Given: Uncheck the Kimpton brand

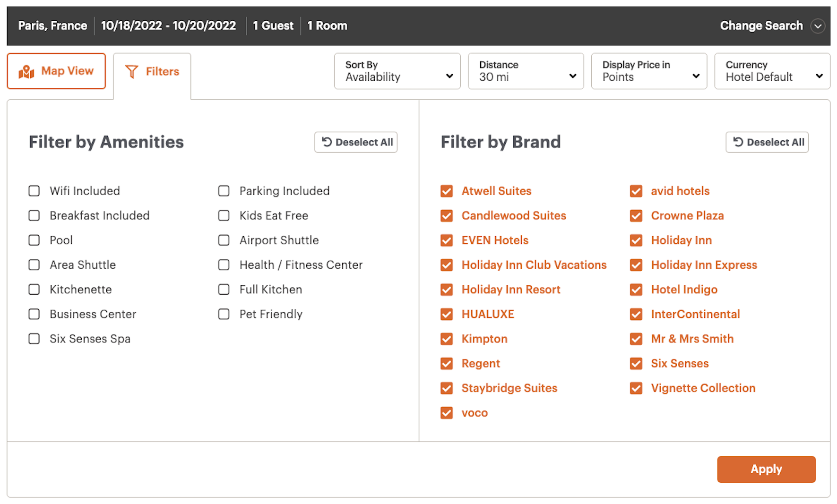Looking at the screenshot, I should coord(447,339).
